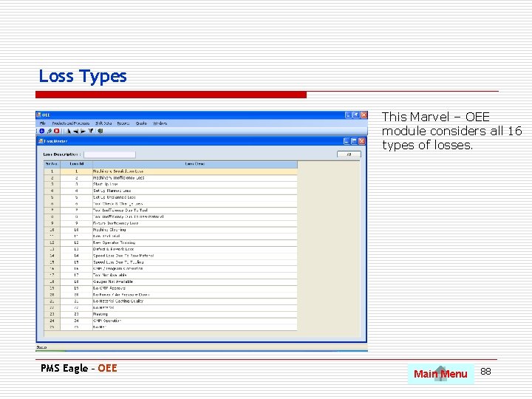The image size is (532, 399).
Task: Click the last toolbar icon after the filter
Action: 100,131
